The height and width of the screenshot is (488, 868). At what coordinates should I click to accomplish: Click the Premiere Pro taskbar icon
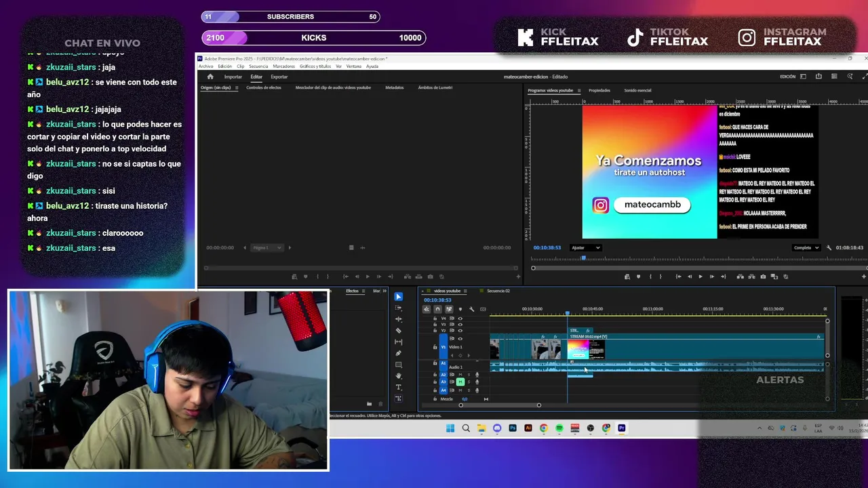tap(622, 428)
